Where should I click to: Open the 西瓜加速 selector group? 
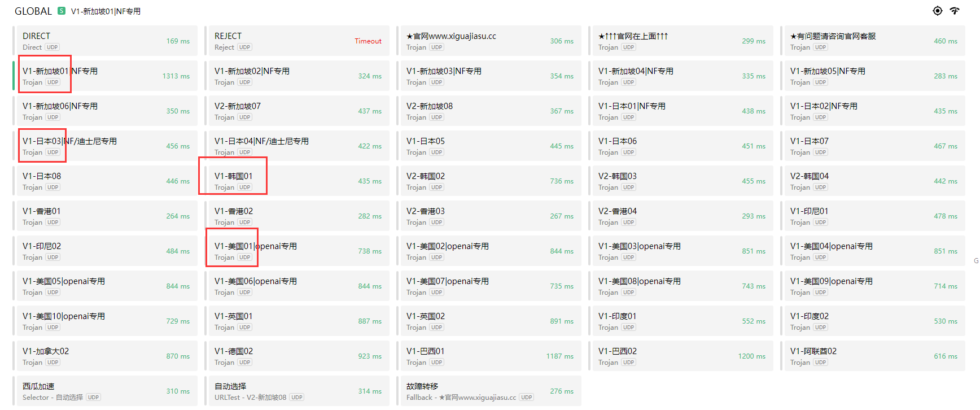point(106,391)
